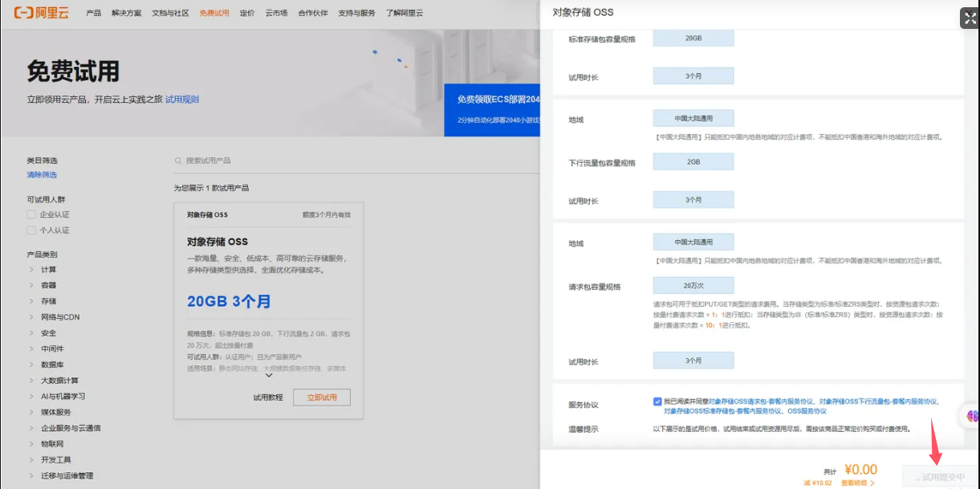Open the 对象存储OSS请求包-套餐内服务协议 link
This screenshot has width=980, height=489.
point(762,401)
